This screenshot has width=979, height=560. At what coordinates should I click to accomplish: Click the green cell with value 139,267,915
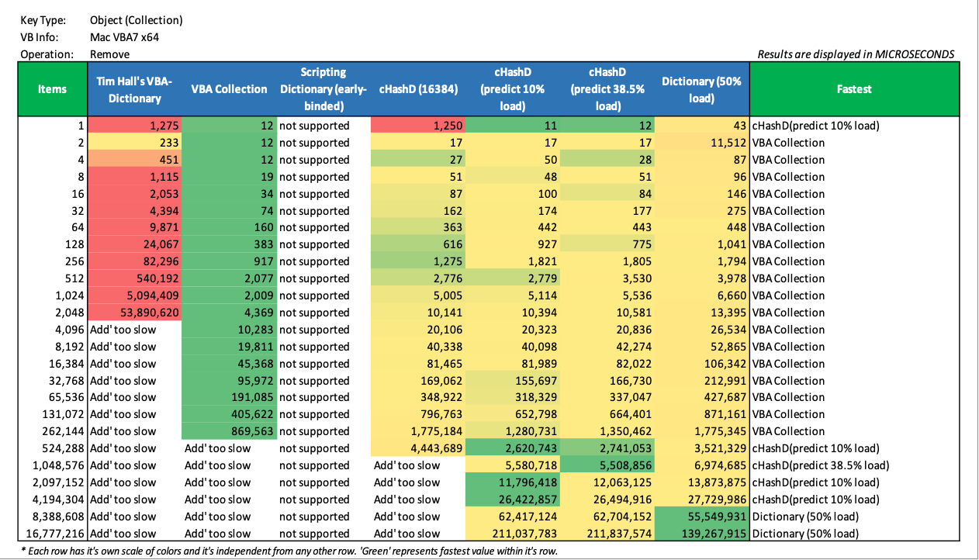(703, 534)
